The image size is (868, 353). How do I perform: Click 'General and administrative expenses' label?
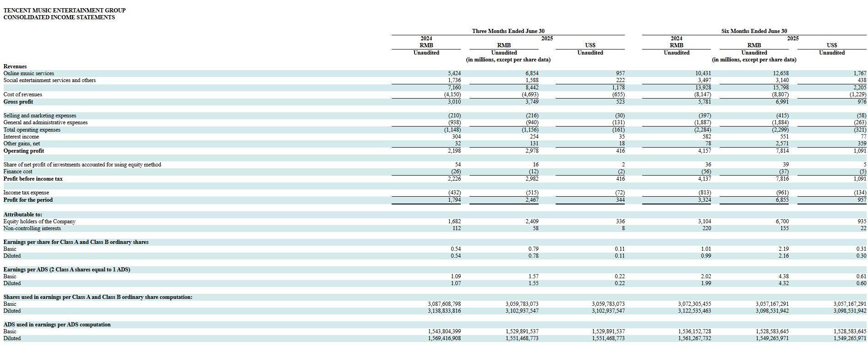click(45, 122)
